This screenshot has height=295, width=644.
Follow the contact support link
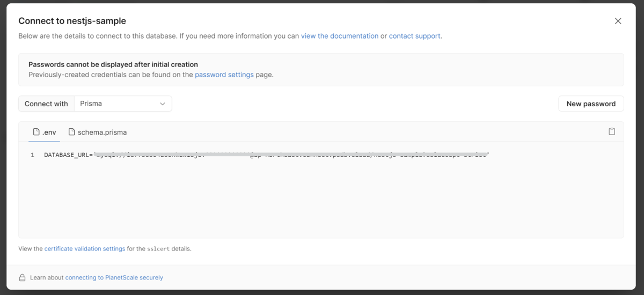414,36
